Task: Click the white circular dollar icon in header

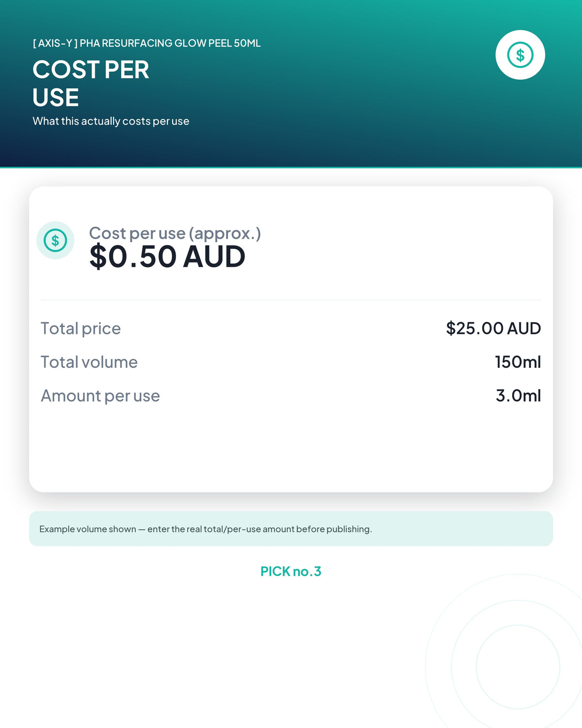Action: coord(520,55)
